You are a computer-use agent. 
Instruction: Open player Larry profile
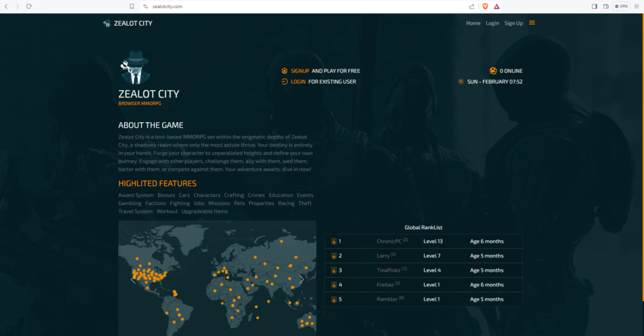383,256
